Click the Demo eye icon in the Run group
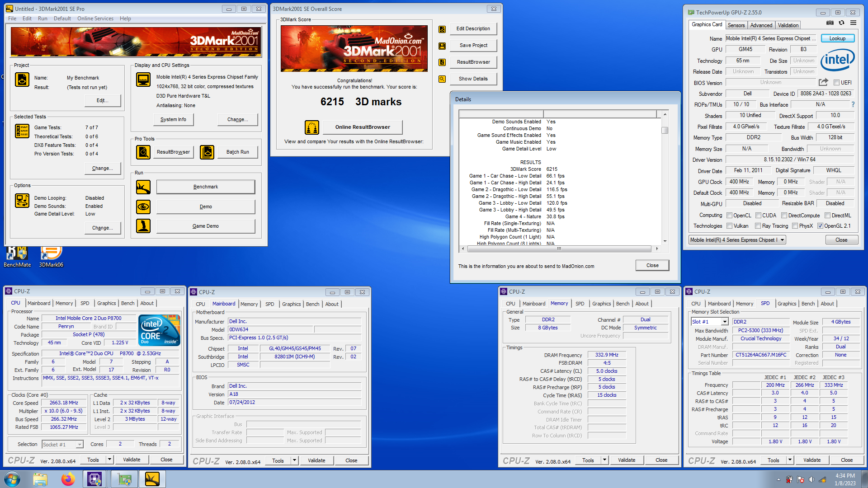Screen dimensions: 868x488 click(143, 207)
